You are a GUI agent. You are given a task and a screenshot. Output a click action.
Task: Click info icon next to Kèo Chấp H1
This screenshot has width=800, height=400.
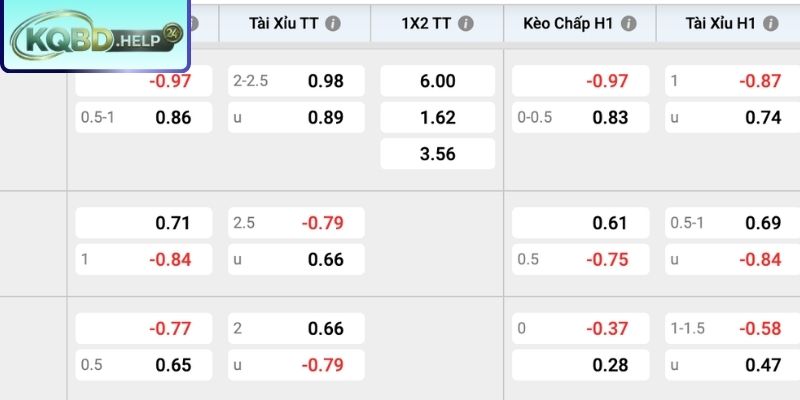coord(629,23)
